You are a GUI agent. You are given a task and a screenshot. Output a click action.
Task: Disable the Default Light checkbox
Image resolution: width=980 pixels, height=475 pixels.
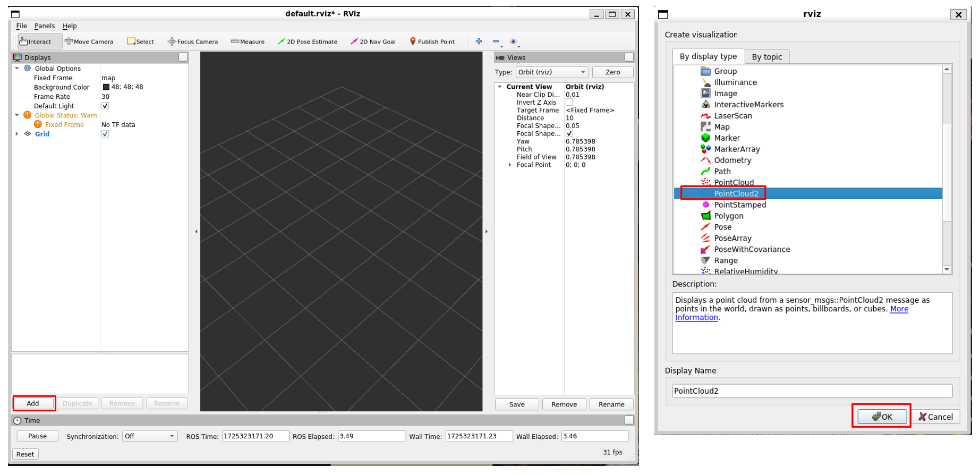[105, 106]
